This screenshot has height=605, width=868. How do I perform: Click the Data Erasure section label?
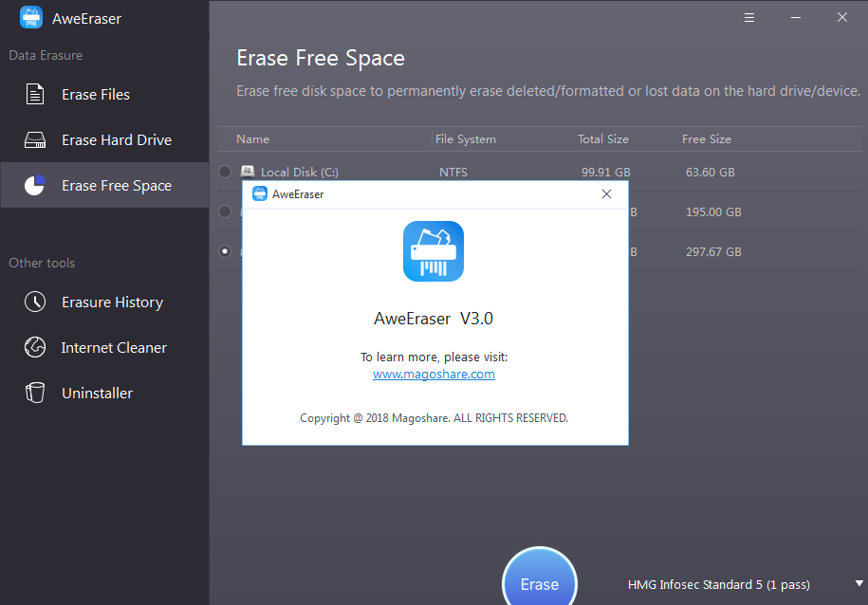click(x=46, y=55)
